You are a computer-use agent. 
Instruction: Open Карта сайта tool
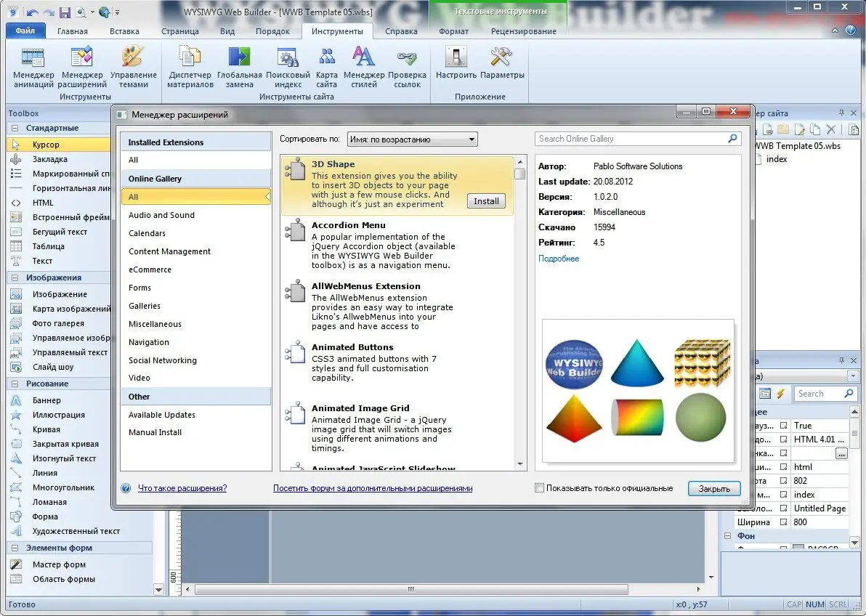click(326, 68)
